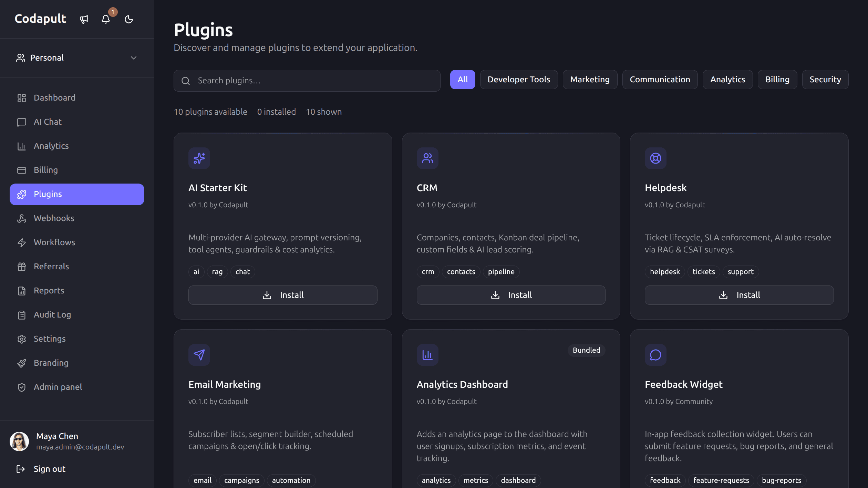The height and width of the screenshot is (488, 868).
Task: Click the AI Chat bubble icon
Action: pyautogui.click(x=22, y=122)
